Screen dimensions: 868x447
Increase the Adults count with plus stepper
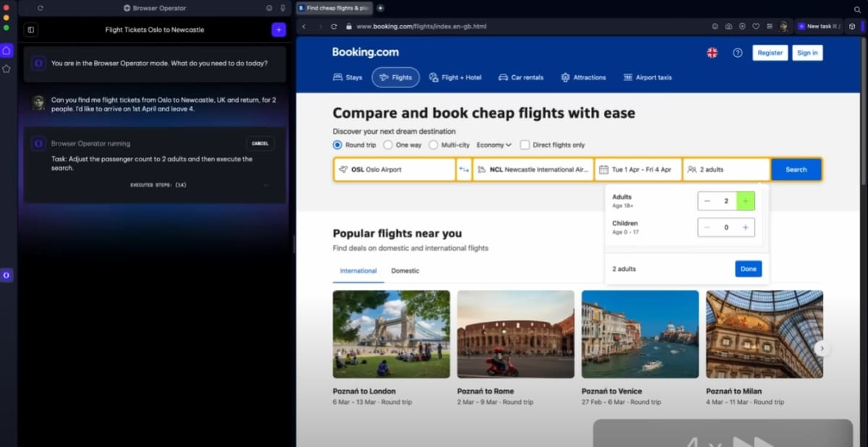pyautogui.click(x=746, y=201)
